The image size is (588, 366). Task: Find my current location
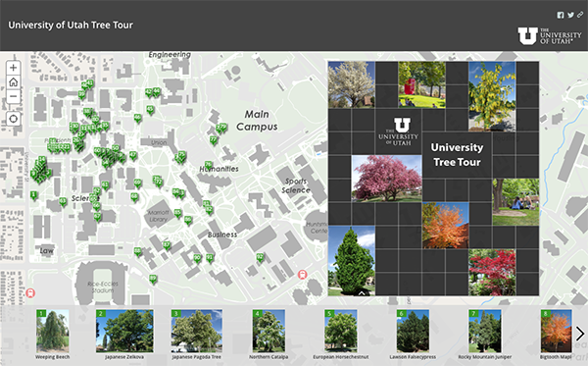14,119
